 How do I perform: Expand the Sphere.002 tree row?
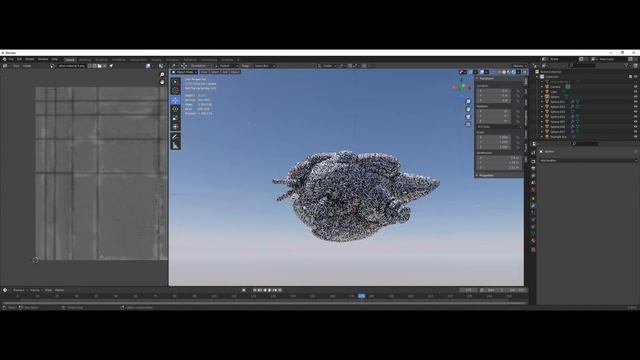pos(542,107)
